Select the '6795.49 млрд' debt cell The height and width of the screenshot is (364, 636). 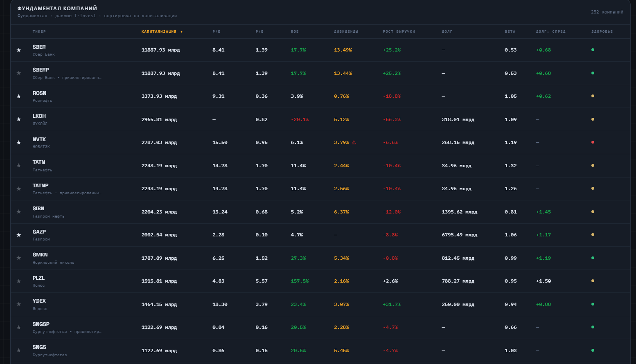460,235
